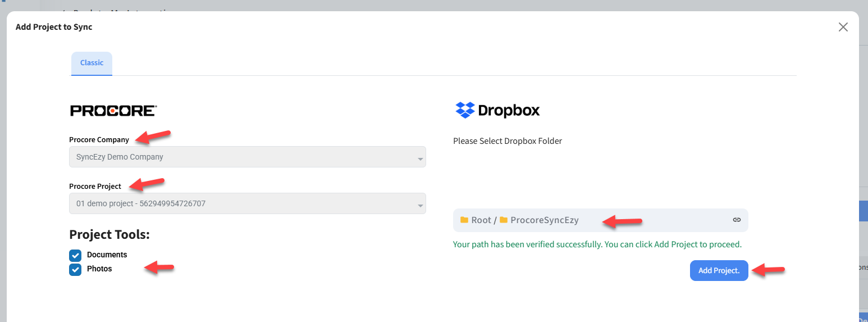Click the link icon in the folder path bar

click(x=737, y=220)
